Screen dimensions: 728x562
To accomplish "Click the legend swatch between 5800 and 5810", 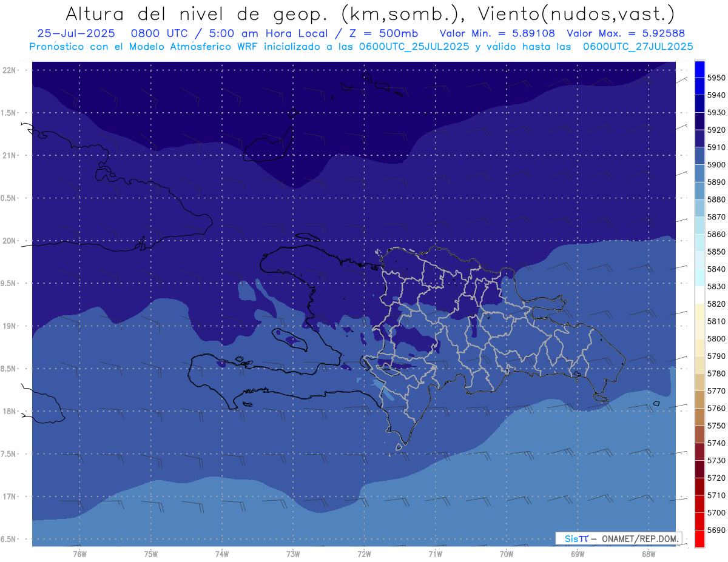I will tap(699, 330).
